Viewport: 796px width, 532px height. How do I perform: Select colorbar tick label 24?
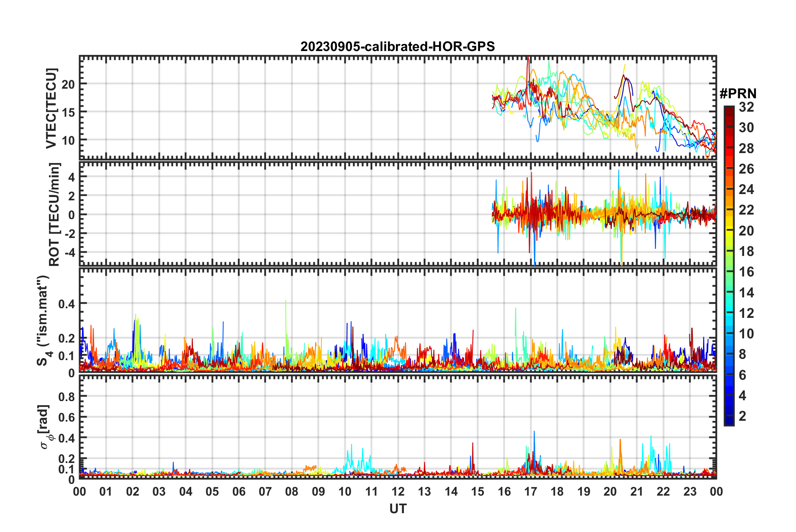746,189
